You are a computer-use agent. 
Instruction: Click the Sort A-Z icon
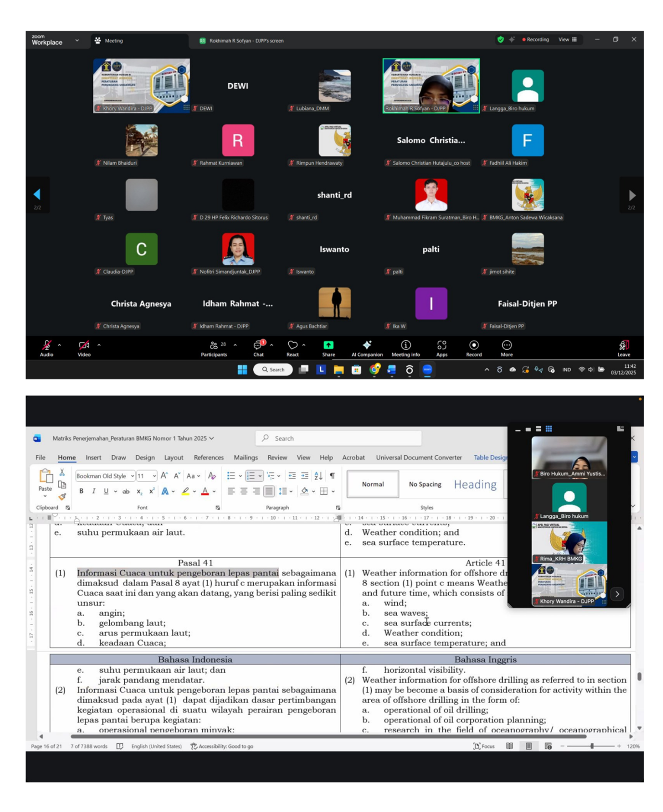click(318, 476)
